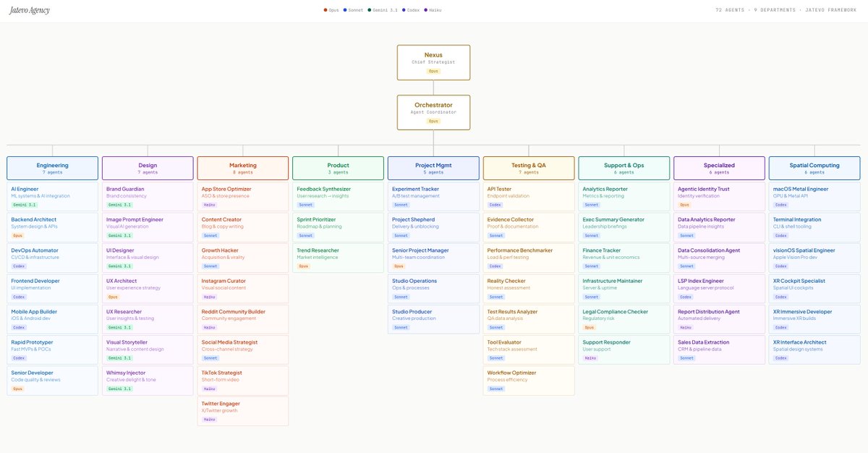Select the Orchestrator Agent Coordinator card
The image size is (868, 453).
tap(433, 112)
